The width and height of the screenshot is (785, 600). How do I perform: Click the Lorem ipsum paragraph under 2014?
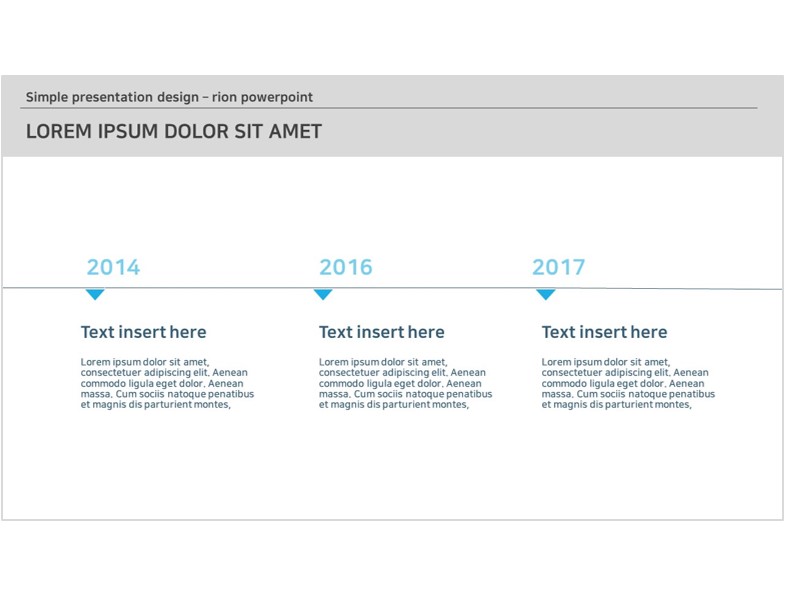pos(167,383)
